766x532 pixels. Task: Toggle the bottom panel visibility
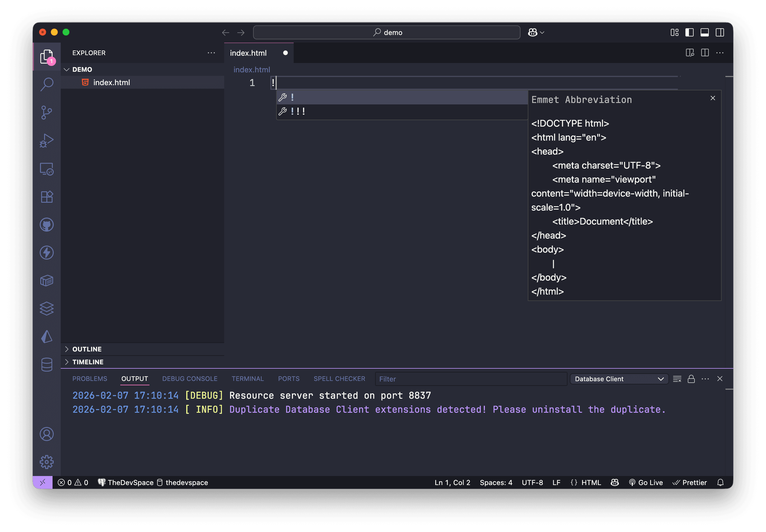tap(705, 32)
